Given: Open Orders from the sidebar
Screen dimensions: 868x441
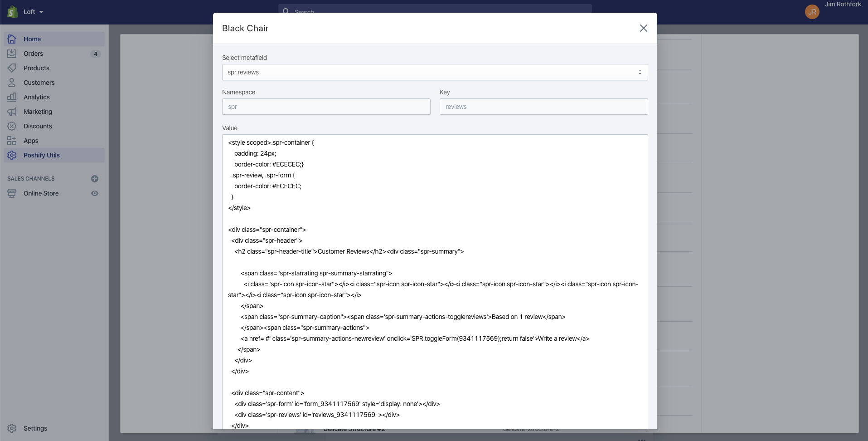Looking at the screenshot, I should pos(33,54).
